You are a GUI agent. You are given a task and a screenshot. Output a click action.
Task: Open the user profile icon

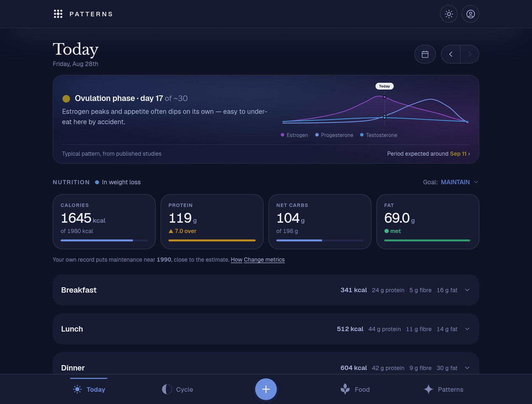click(x=470, y=14)
